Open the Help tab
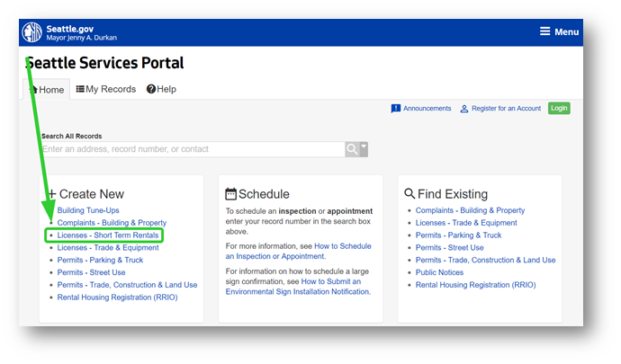The image size is (621, 364). (x=161, y=89)
